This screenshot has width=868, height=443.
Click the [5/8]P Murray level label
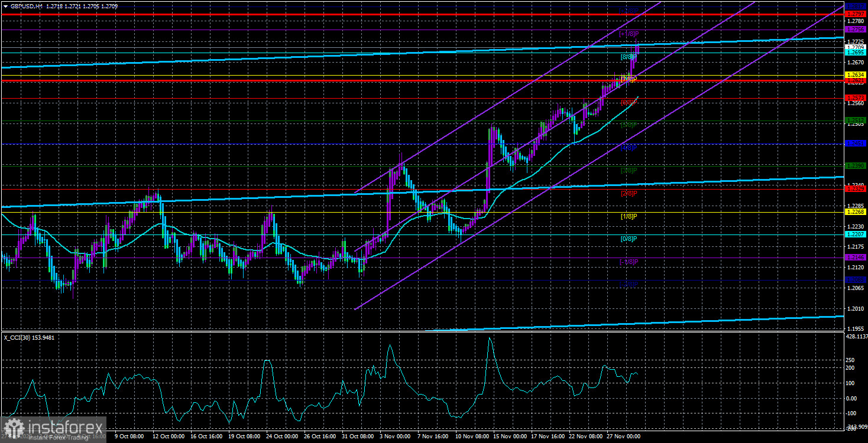click(x=629, y=125)
